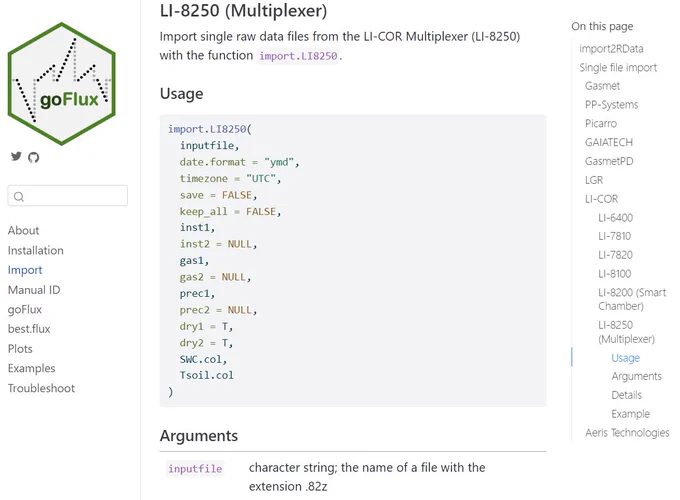Click 'dry1 = T' code line
The image size is (680, 500).
click(x=206, y=327)
